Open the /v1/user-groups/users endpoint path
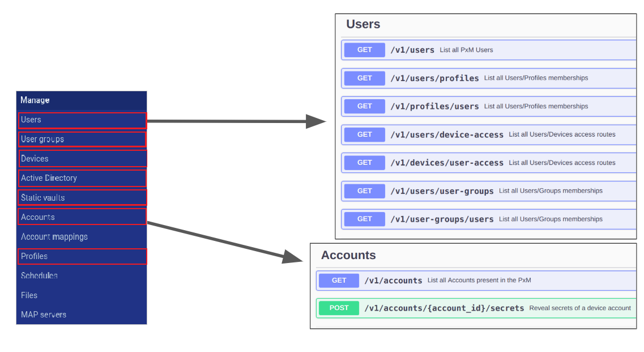 pos(442,219)
